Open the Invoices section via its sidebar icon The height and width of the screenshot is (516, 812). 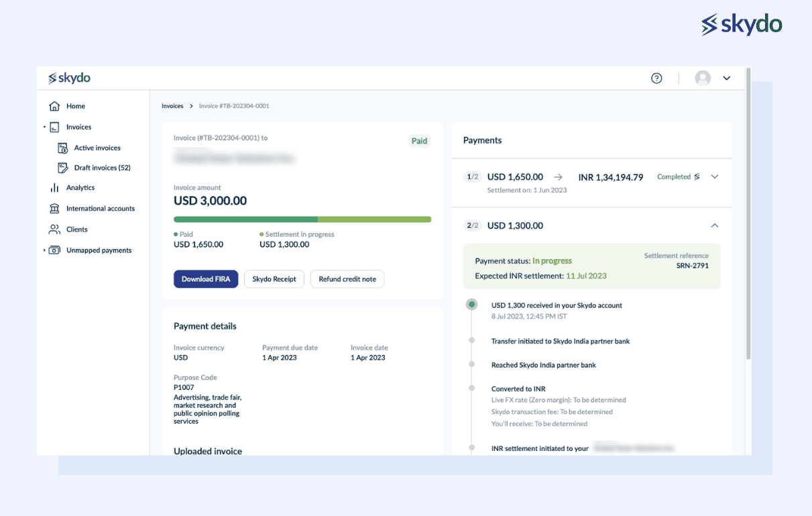pyautogui.click(x=55, y=127)
